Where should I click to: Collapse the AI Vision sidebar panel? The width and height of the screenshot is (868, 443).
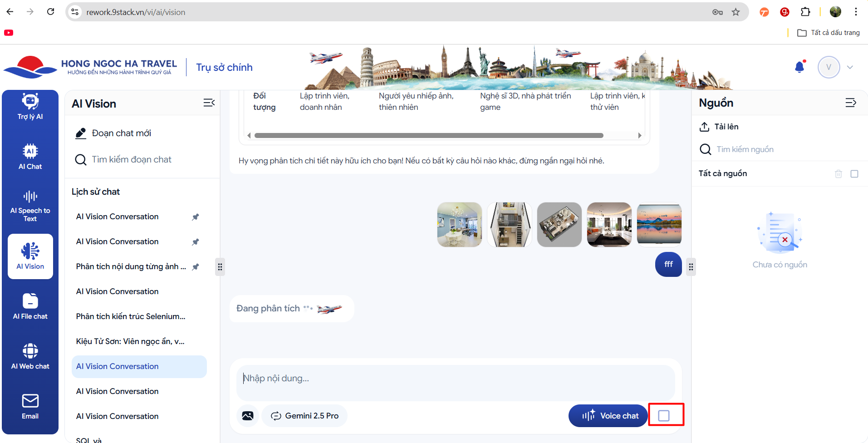(x=209, y=103)
